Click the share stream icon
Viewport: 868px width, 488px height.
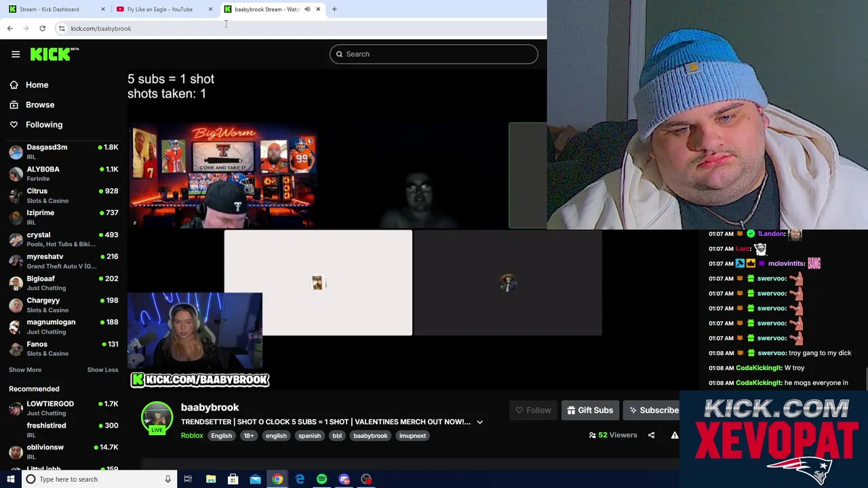click(x=651, y=435)
